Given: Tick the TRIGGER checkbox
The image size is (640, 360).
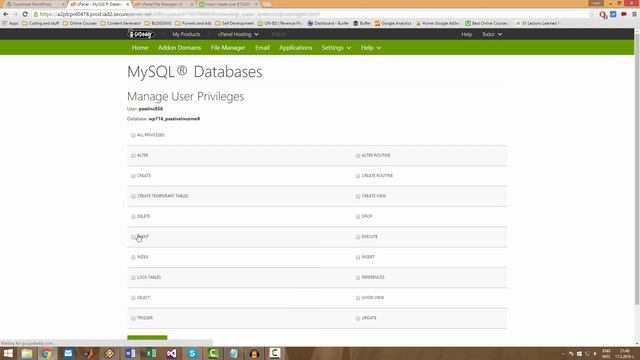Looking at the screenshot, I should (133, 318).
